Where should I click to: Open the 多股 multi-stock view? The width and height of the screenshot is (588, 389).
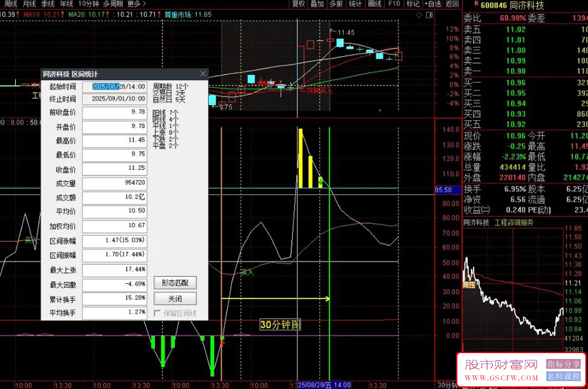[336, 4]
